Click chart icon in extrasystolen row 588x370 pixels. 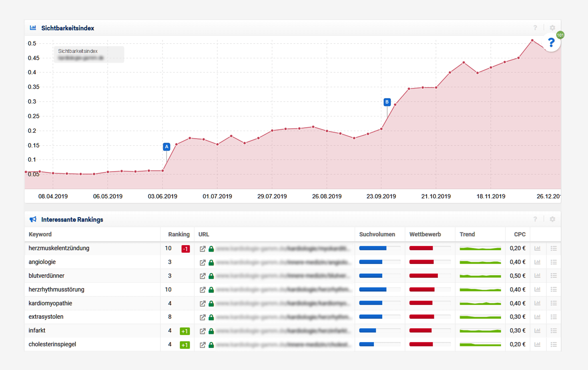tap(538, 317)
